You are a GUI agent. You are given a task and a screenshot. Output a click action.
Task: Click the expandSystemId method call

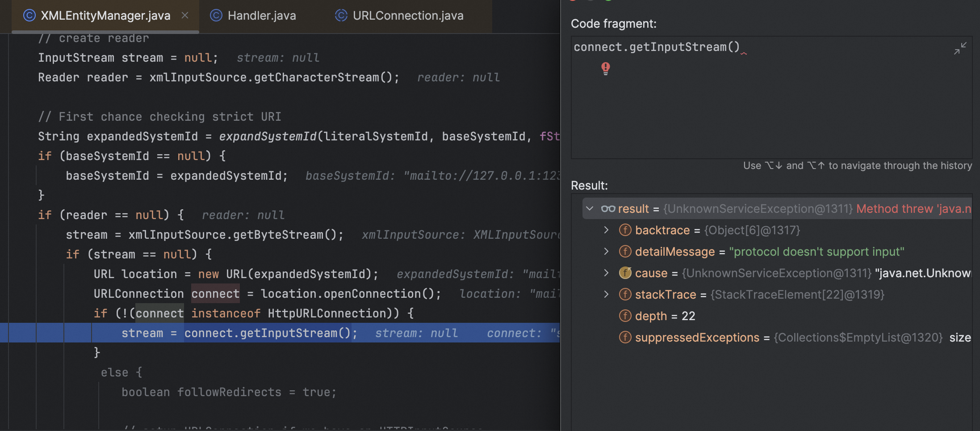click(267, 136)
